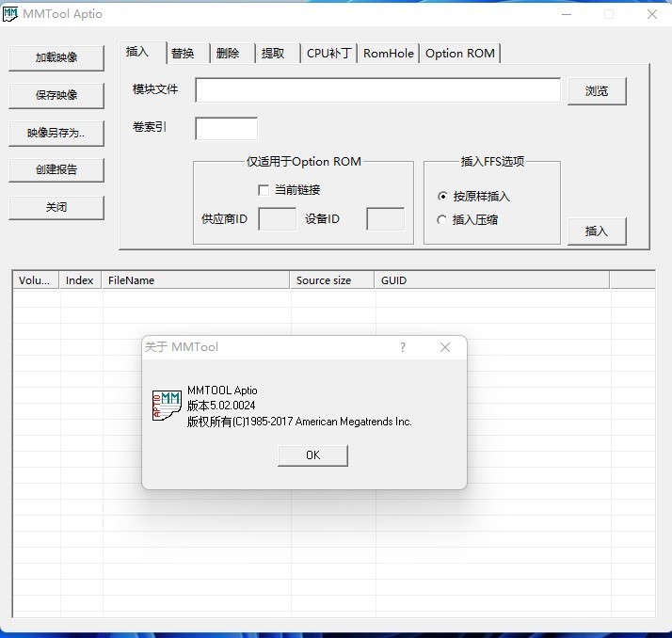Click the 卷索引 input field
Screen dimensions: 672x638
click(226, 128)
